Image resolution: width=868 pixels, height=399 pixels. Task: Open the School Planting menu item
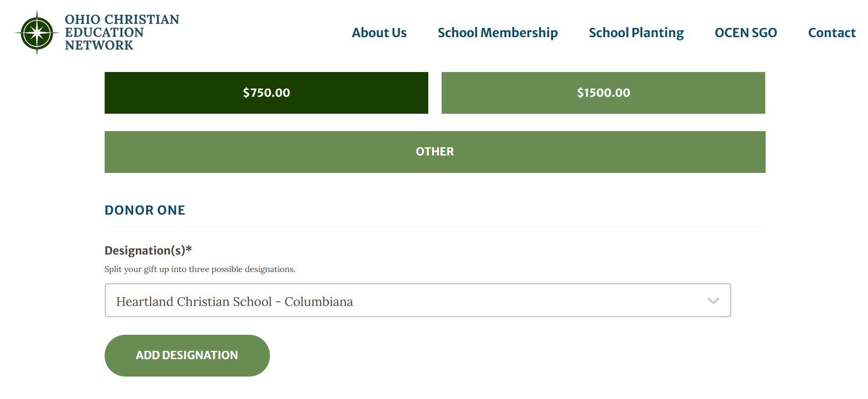pos(636,33)
